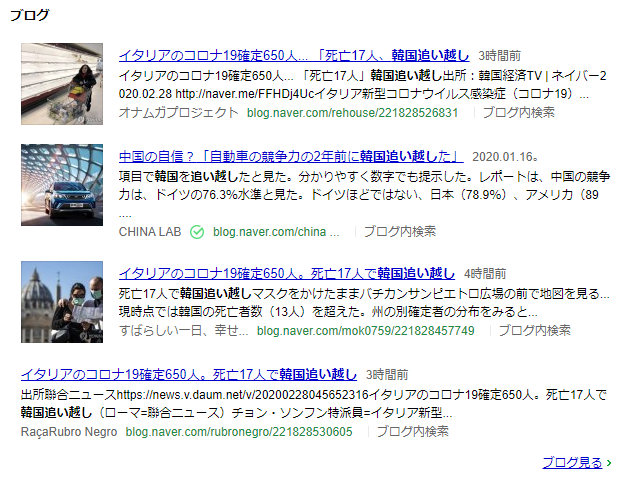The height and width of the screenshot is (486, 624).
Task: Visit blog.naver.com/rubronegro/221828530605 URL
Action: [239, 431]
